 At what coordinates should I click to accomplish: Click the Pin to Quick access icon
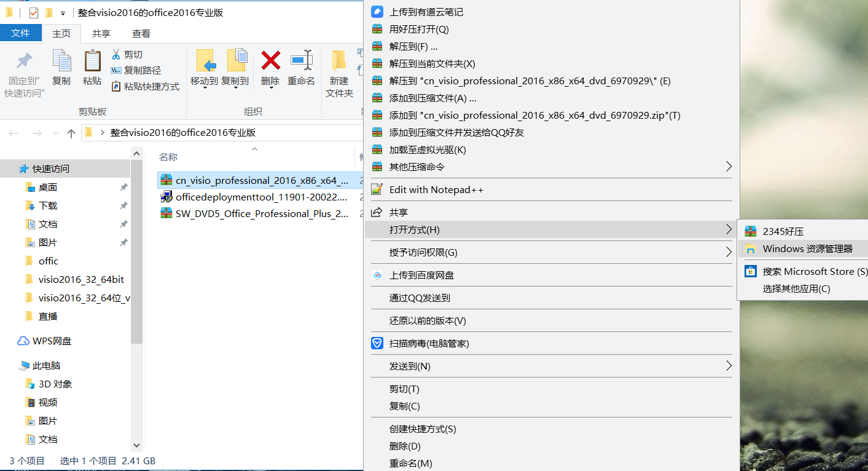24,61
